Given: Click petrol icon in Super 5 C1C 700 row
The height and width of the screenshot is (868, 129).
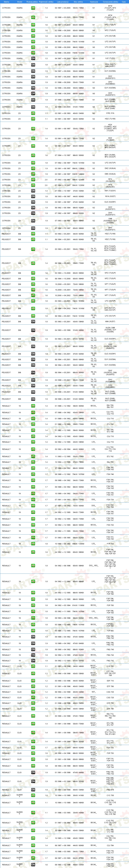Looking at the screenshot, I should click(33, 796).
